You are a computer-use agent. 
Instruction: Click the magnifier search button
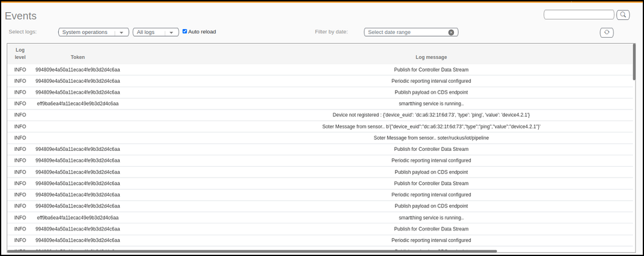[x=623, y=15]
